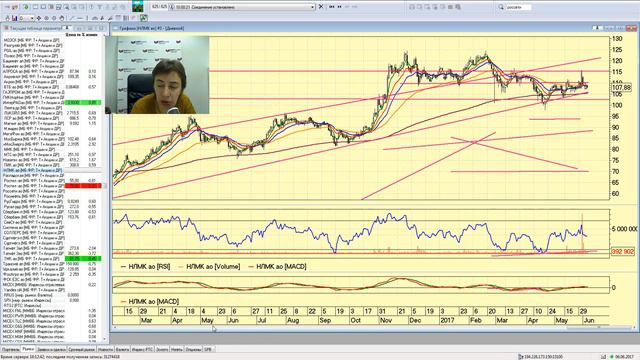Pin the chart window using pin icon
The image size is (640, 360).
coord(597,28)
